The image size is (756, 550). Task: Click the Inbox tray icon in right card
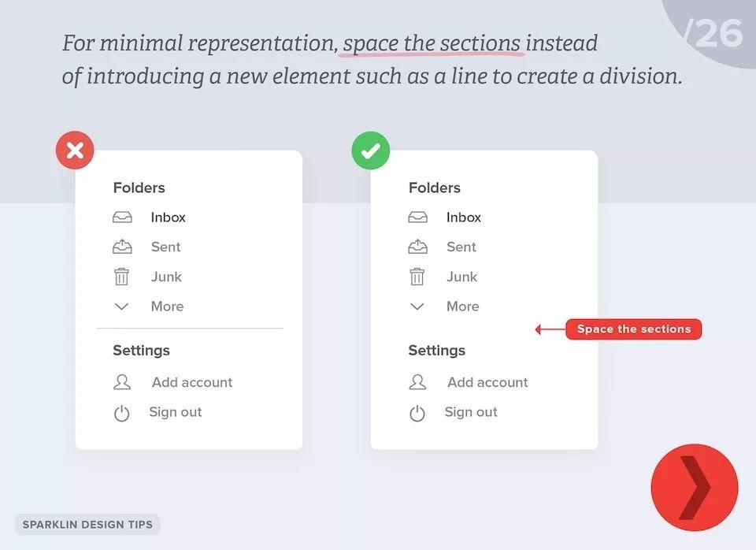point(417,217)
